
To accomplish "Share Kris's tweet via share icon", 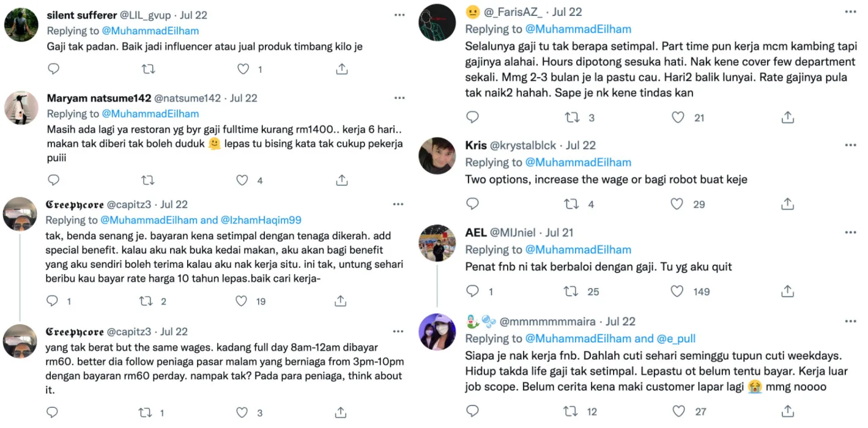I will (788, 204).
